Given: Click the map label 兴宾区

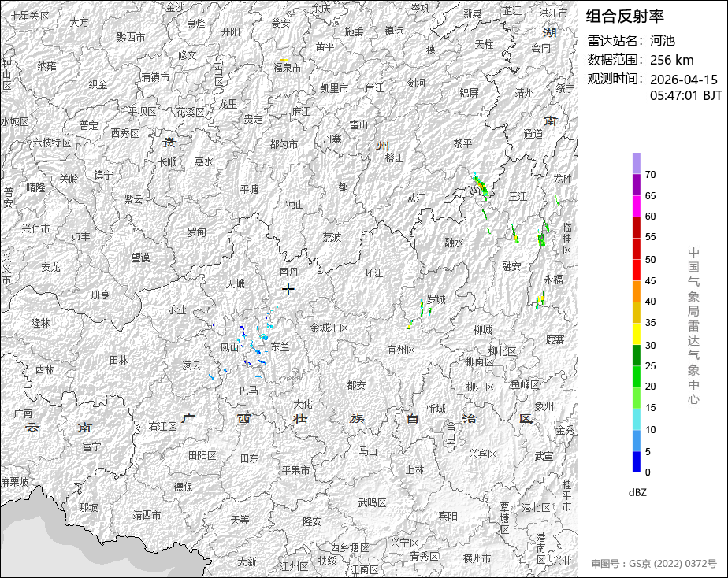Looking at the screenshot, I should coord(482,454).
